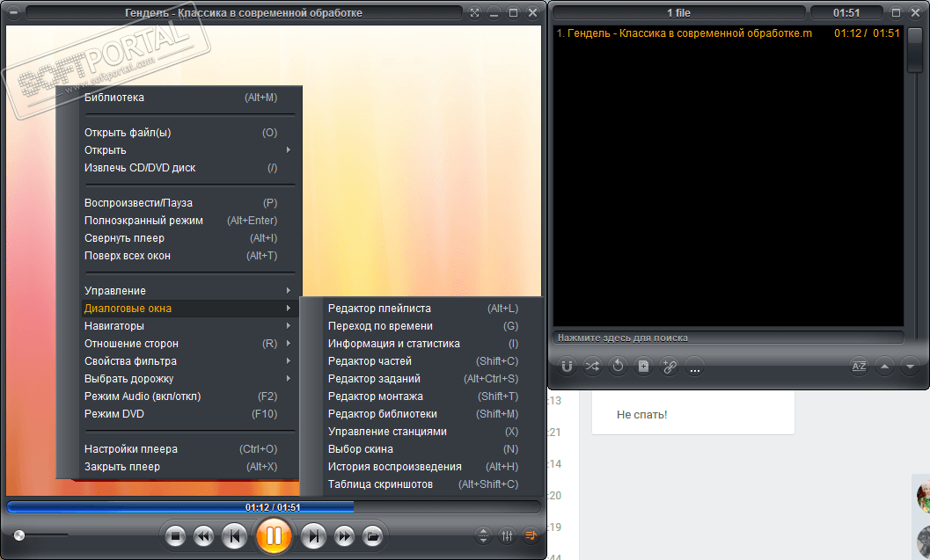Toggle repeat in the playlist window
Image resolution: width=930 pixels, height=560 pixels.
pos(618,367)
